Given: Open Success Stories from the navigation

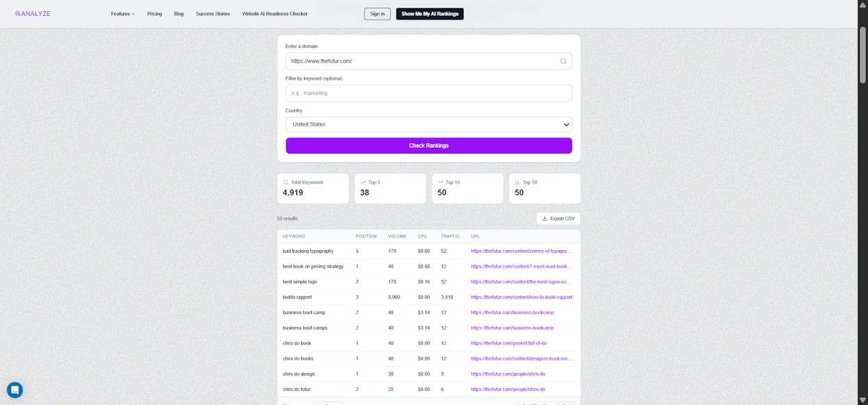Looking at the screenshot, I should (213, 14).
